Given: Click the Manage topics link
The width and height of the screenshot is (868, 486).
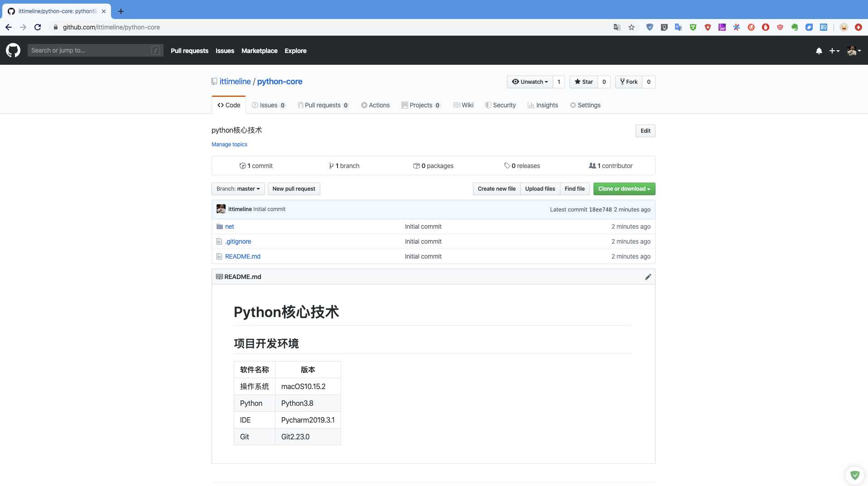Looking at the screenshot, I should [229, 144].
